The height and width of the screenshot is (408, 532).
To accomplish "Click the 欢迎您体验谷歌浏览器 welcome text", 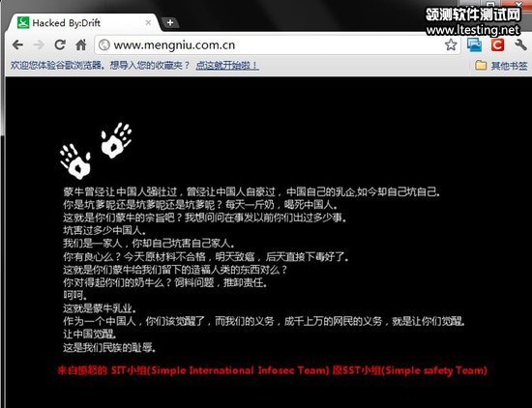I will [100, 65].
